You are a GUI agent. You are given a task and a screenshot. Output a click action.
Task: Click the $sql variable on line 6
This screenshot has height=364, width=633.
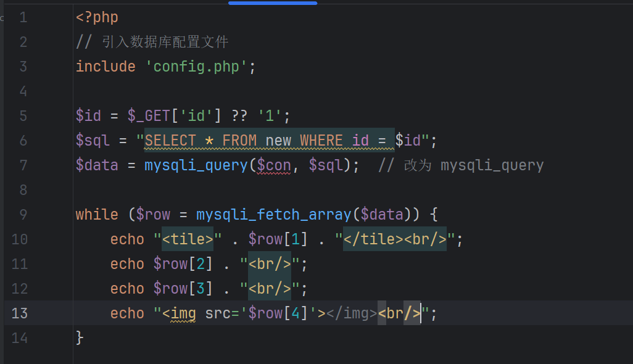(93, 140)
